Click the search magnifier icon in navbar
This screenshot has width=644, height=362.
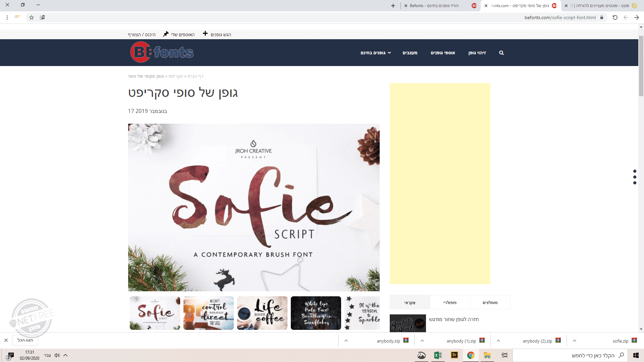(501, 53)
